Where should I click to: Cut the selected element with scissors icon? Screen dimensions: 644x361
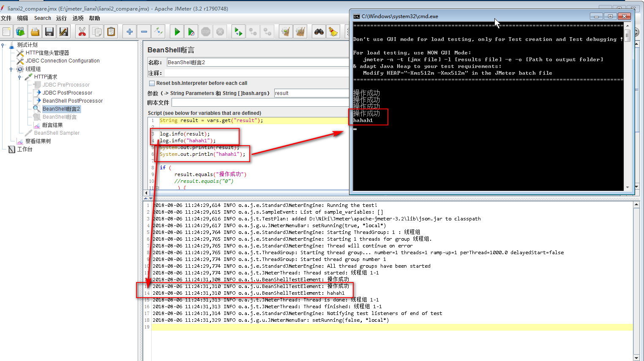(x=82, y=32)
